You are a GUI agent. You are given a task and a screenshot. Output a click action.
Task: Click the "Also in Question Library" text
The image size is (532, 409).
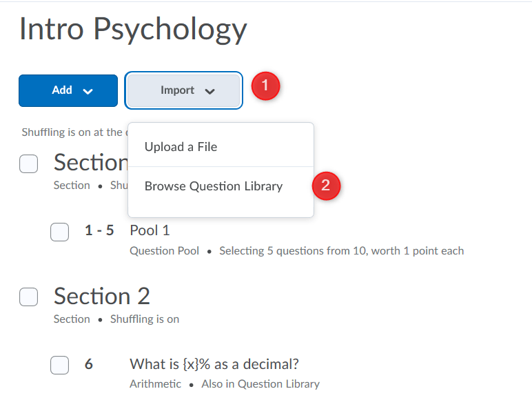click(260, 383)
